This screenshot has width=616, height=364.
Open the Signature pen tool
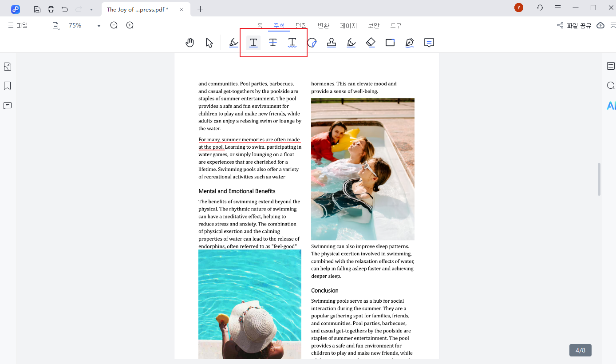point(410,43)
